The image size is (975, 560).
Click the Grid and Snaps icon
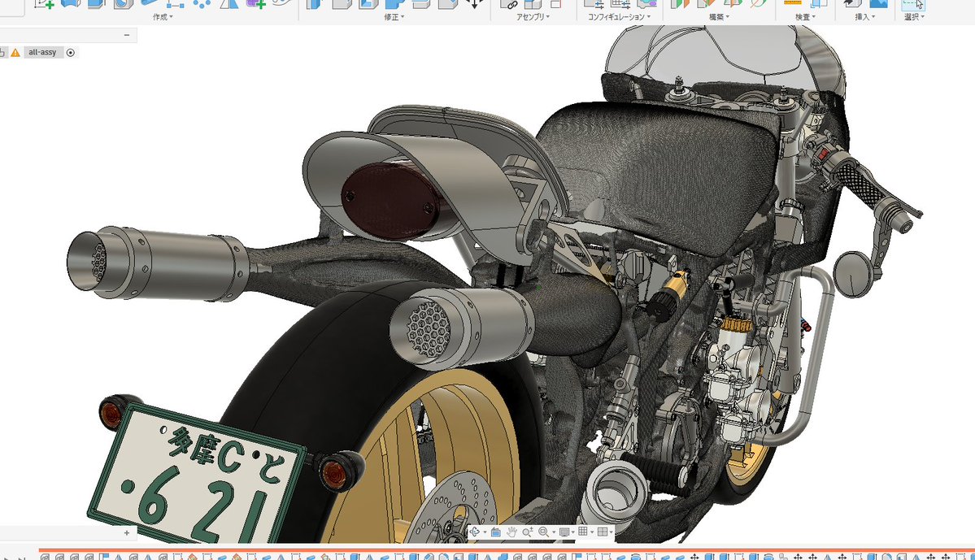coord(582,532)
